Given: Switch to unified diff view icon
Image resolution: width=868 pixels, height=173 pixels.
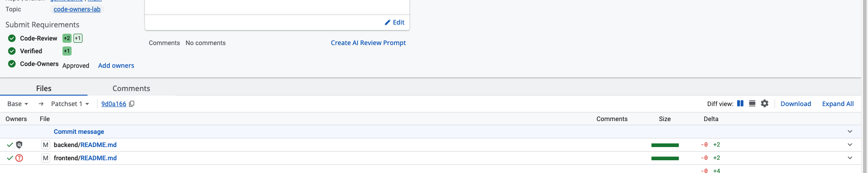Looking at the screenshot, I should coord(752,103).
